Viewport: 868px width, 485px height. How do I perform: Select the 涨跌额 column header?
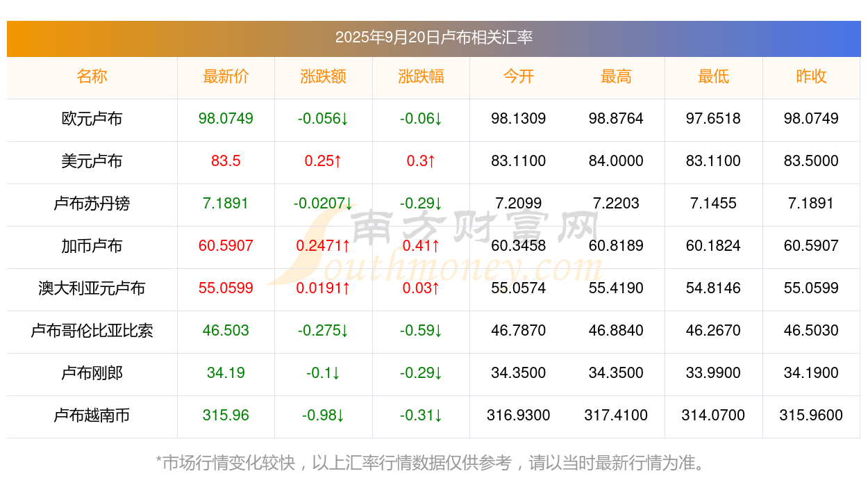point(324,76)
